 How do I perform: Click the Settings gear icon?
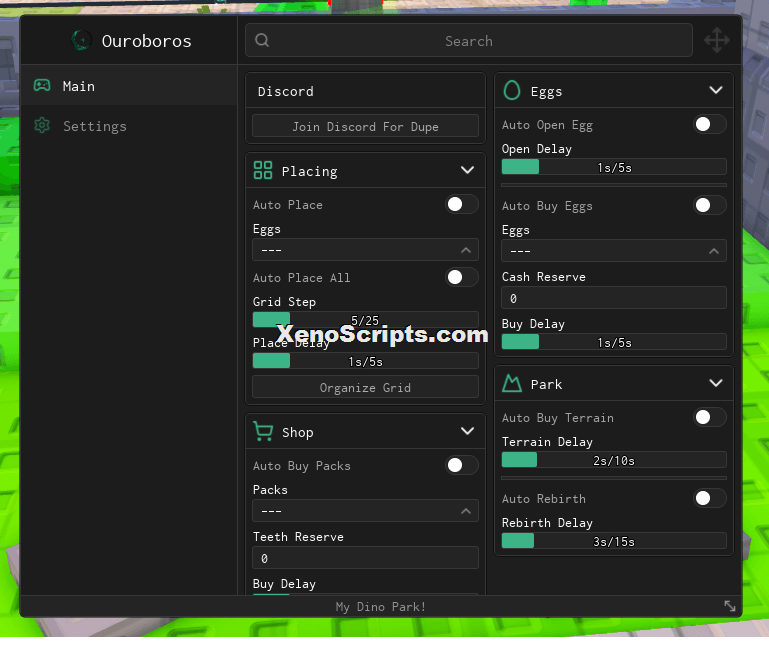pyautogui.click(x=42, y=126)
